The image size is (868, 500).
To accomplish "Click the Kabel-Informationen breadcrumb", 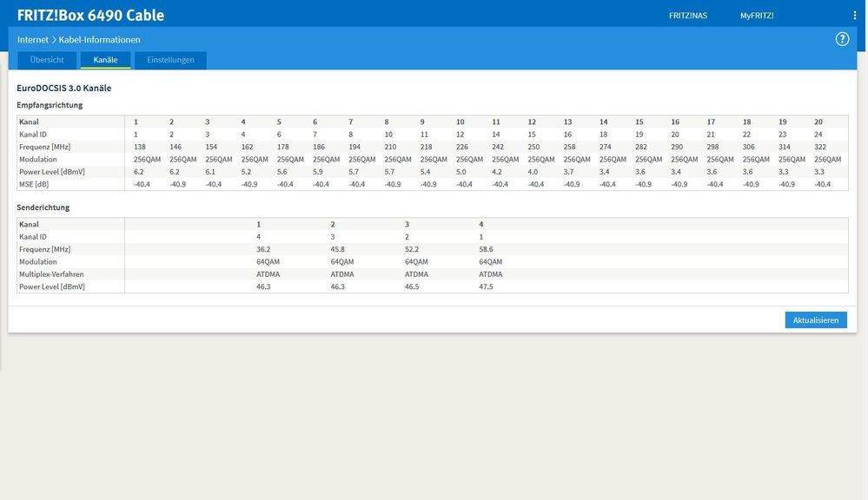I will tap(100, 40).
